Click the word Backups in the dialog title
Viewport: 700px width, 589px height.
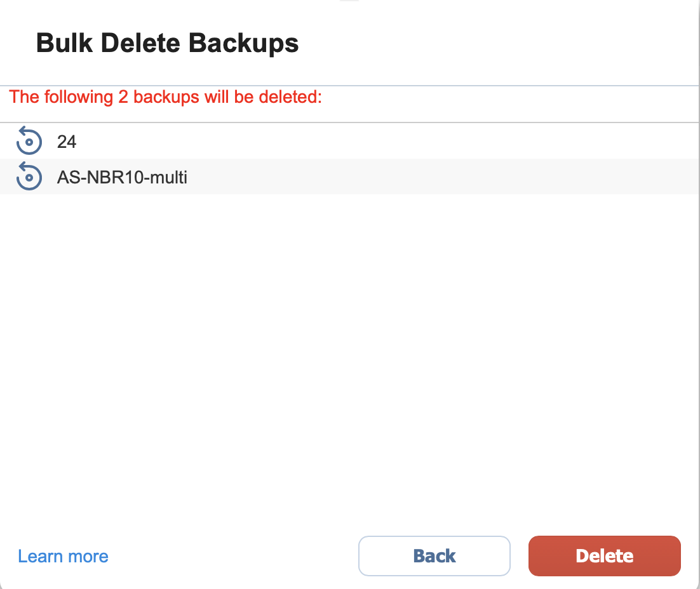click(x=243, y=43)
